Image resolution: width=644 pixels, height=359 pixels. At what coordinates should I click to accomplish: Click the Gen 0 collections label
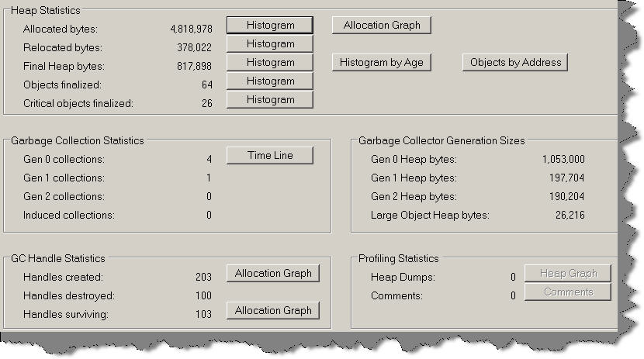tap(64, 159)
